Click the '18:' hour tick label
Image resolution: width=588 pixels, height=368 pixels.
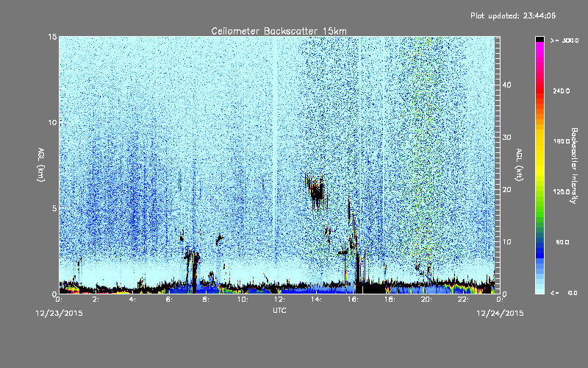tap(390, 300)
